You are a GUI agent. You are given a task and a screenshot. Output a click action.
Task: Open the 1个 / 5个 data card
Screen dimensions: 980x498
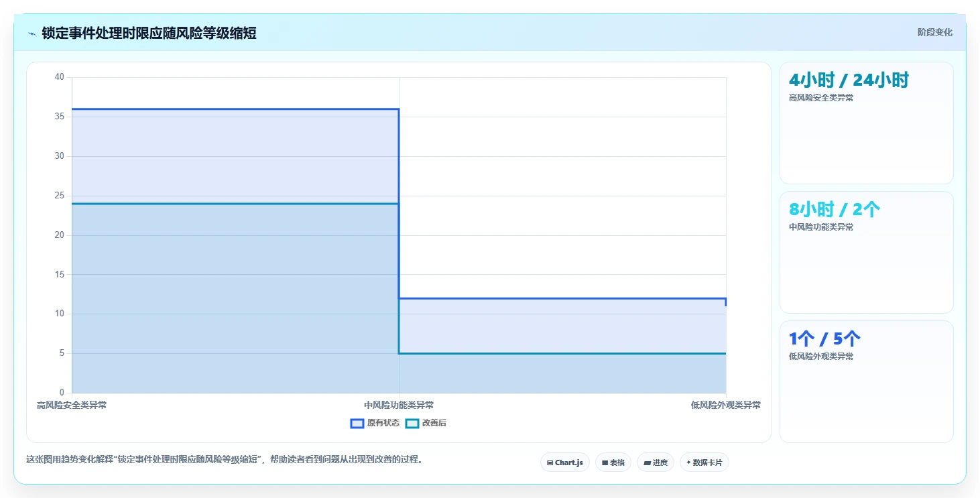coord(867,381)
